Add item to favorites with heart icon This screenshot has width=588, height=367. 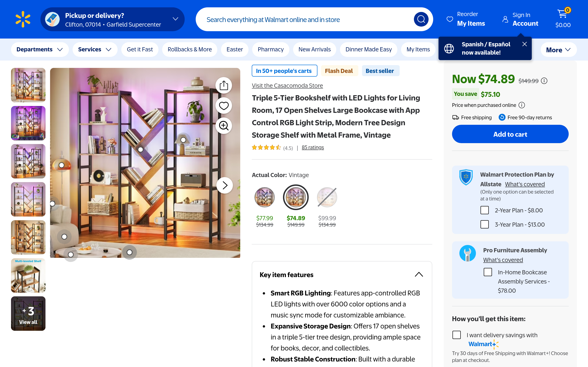(x=223, y=106)
